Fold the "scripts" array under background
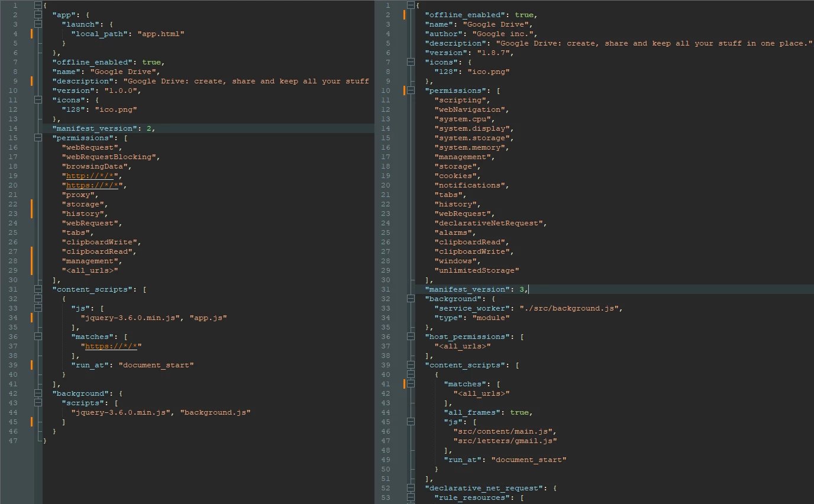Viewport: 814px width, 504px height. (x=38, y=403)
